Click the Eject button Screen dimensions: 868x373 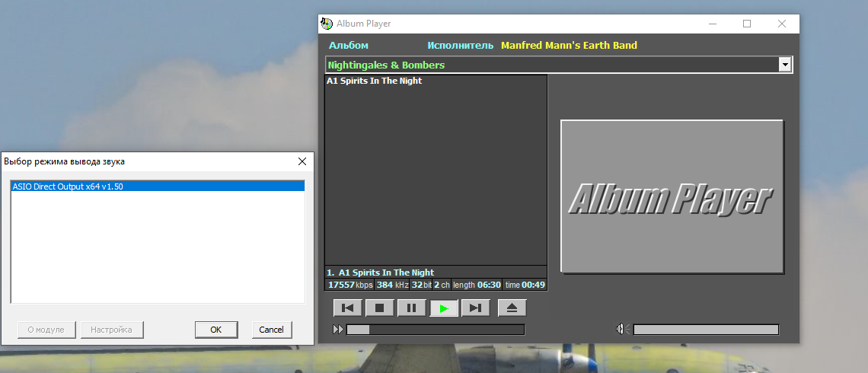click(x=512, y=308)
